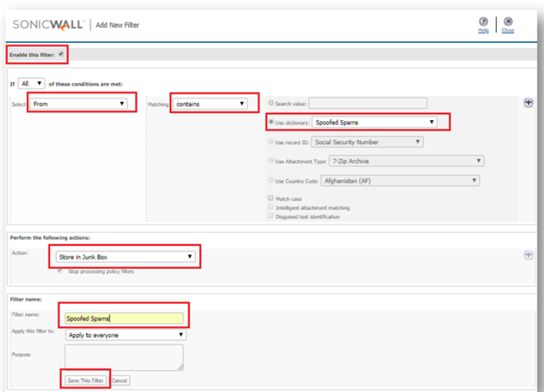Click the plus icon beside the Action row
Image resolution: width=544 pixels, height=392 pixels.
point(529,255)
